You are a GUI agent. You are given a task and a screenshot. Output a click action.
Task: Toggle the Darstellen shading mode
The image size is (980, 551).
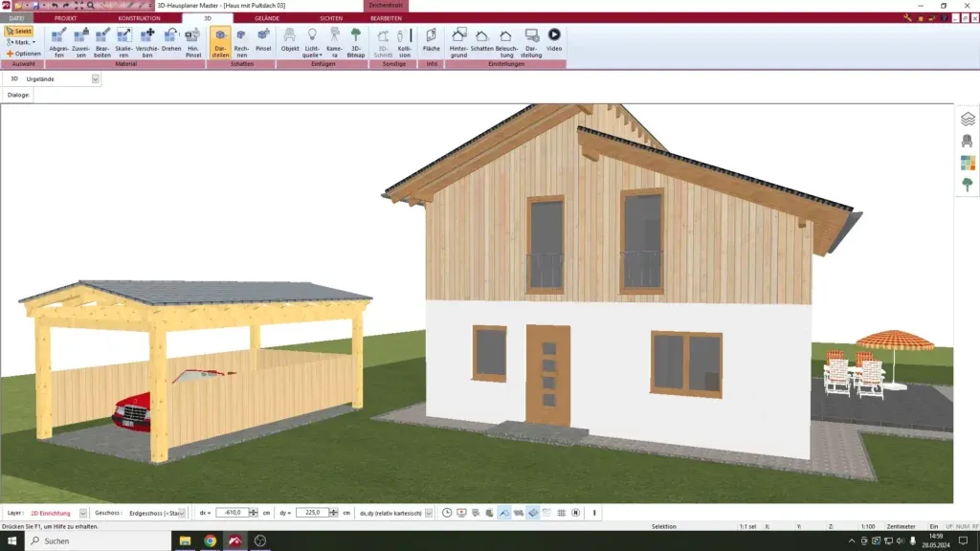tap(223, 43)
